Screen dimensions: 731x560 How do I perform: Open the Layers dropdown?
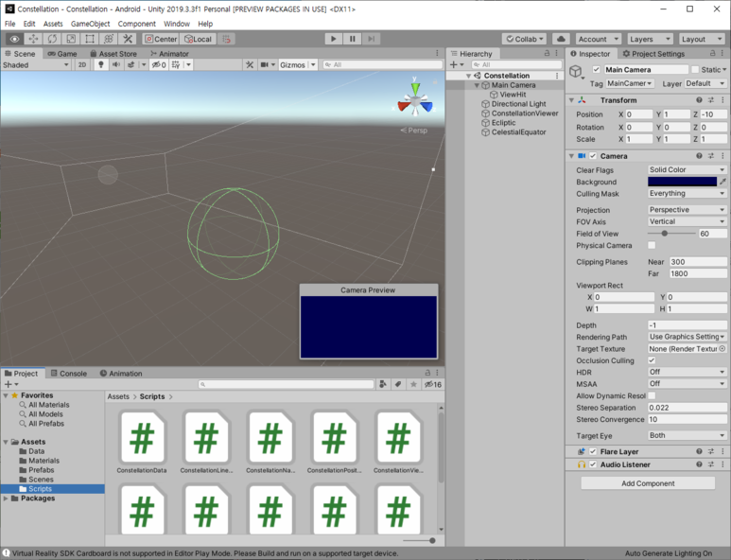point(650,39)
